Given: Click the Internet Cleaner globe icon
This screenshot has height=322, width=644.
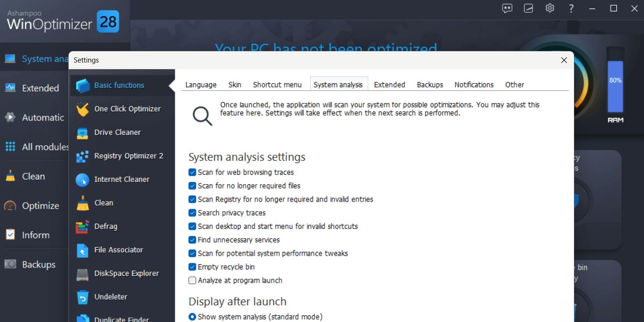Looking at the screenshot, I should [83, 180].
